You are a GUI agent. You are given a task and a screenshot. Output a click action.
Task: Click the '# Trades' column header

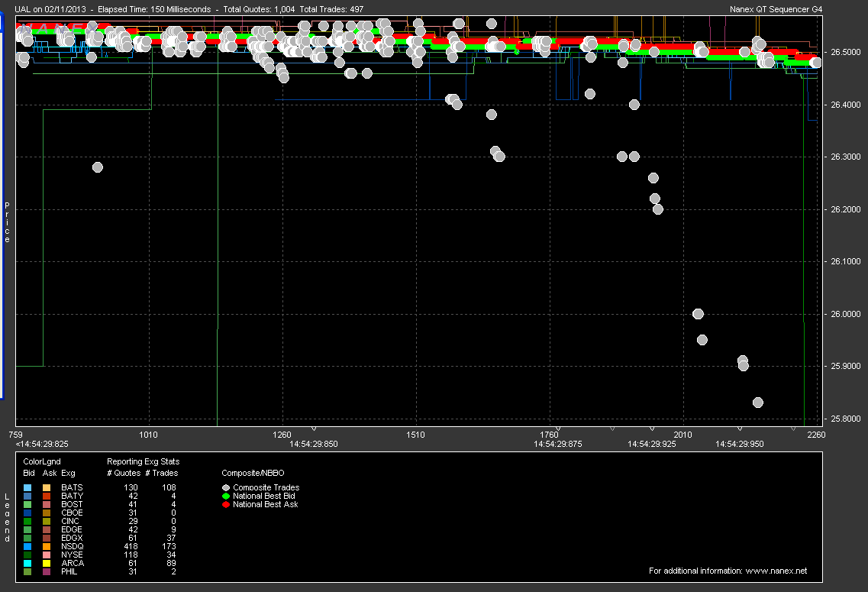click(162, 473)
